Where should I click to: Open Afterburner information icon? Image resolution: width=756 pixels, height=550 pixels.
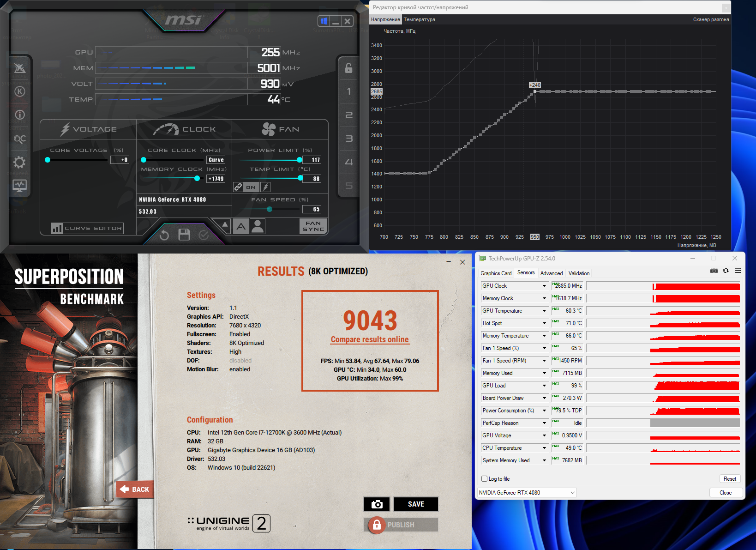tap(19, 115)
